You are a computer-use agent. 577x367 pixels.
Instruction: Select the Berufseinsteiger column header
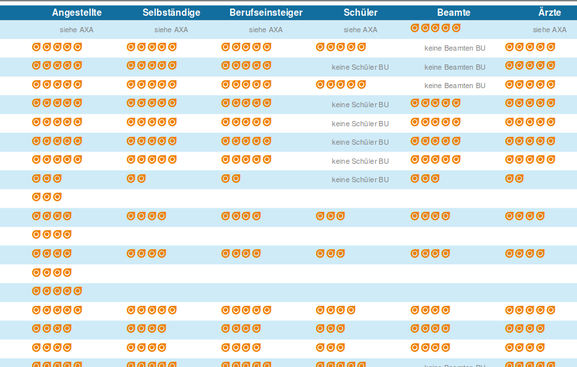click(266, 13)
